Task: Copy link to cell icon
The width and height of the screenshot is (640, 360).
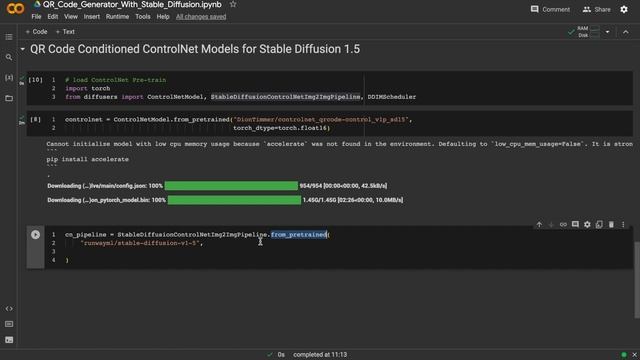Action: pyautogui.click(x=563, y=224)
